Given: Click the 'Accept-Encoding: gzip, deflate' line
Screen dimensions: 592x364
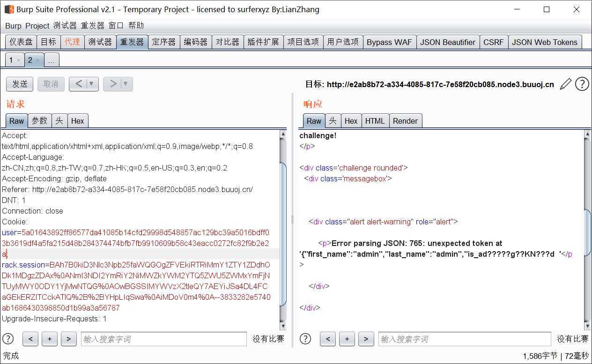Looking at the screenshot, I should click(54, 178).
